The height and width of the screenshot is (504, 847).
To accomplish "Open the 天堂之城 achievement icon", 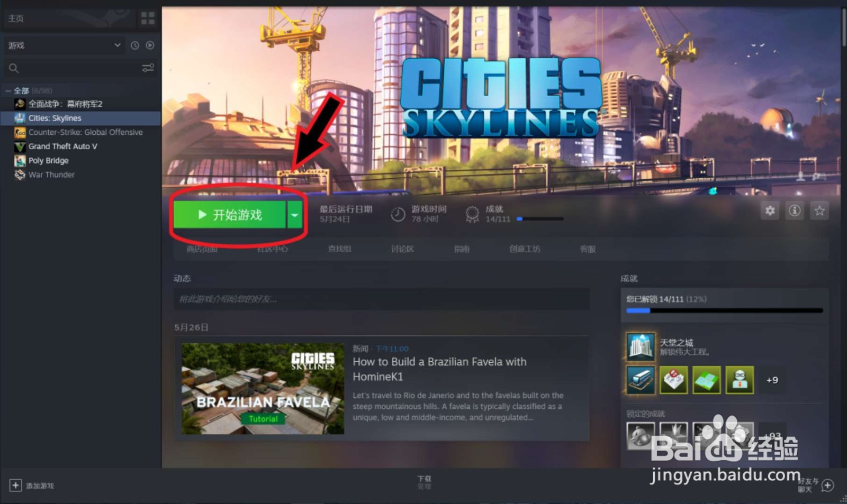I will pyautogui.click(x=641, y=346).
